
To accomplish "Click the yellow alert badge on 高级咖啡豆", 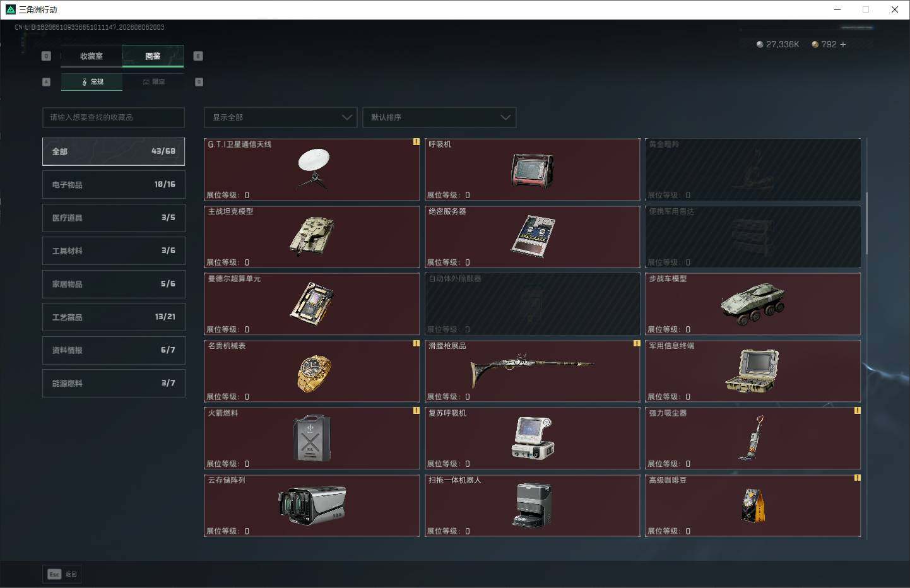I will (857, 478).
